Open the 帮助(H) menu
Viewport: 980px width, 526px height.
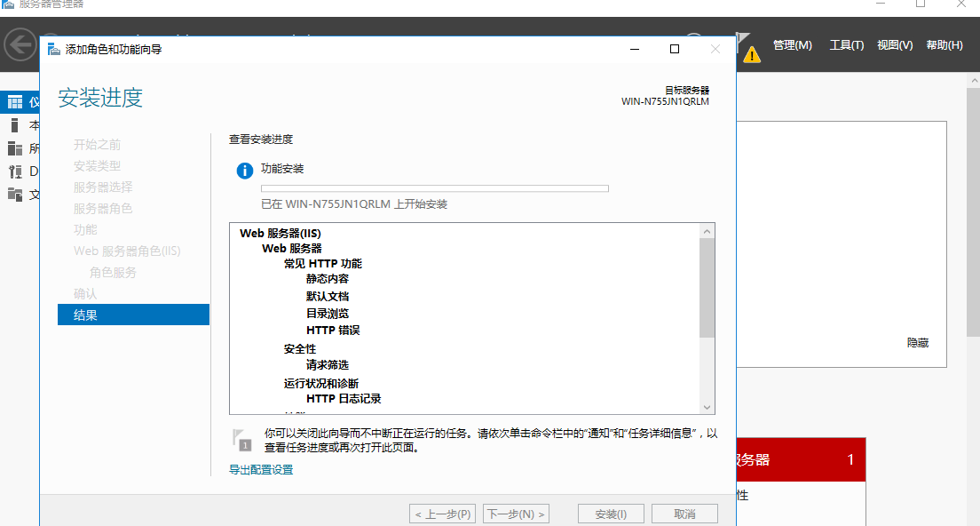944,45
